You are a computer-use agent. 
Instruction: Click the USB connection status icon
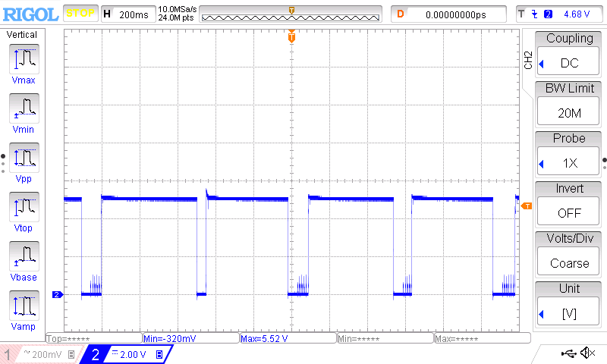point(568,353)
